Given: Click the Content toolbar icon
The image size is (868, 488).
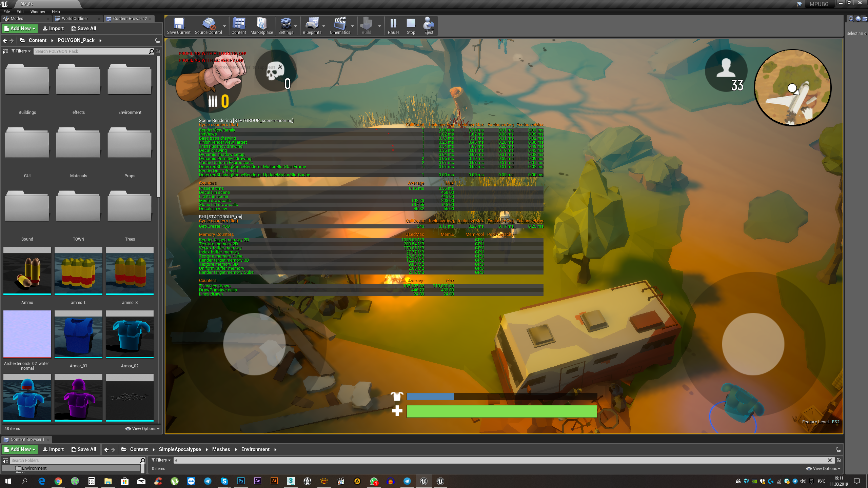Looking at the screenshot, I should (x=239, y=26).
